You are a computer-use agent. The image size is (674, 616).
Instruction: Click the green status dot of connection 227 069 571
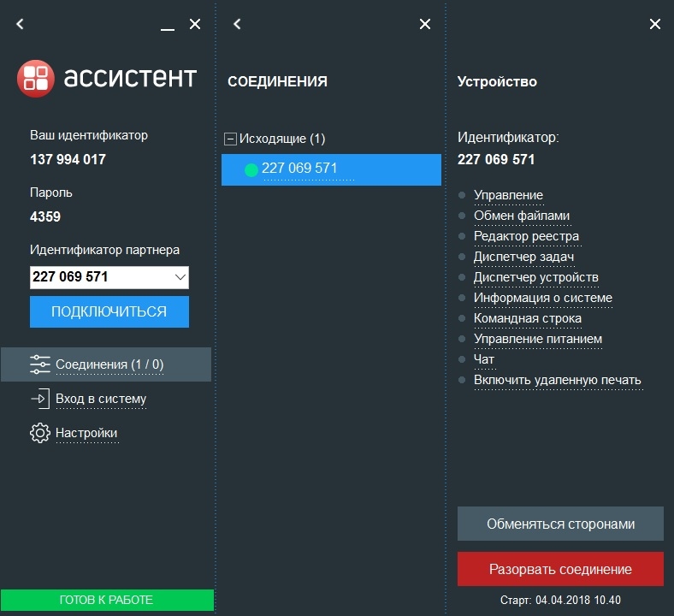tap(251, 169)
